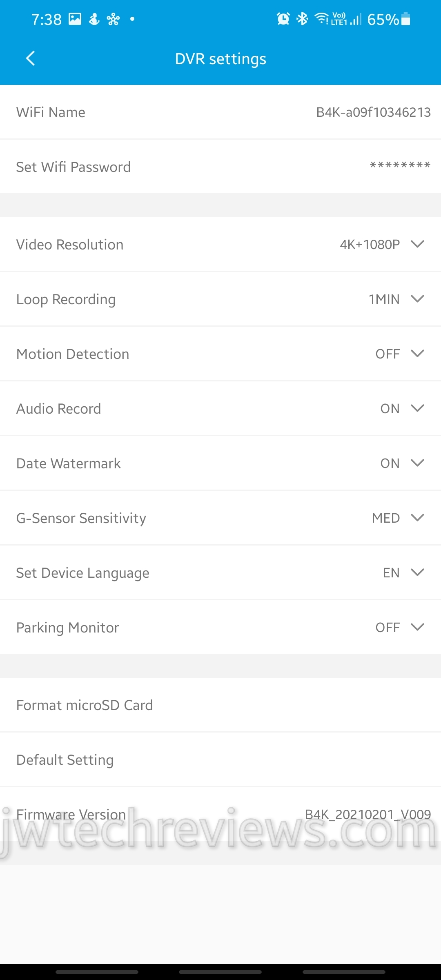Edit the Set Wifi Password field
Image resolution: width=441 pixels, height=980 pixels.
point(220,167)
